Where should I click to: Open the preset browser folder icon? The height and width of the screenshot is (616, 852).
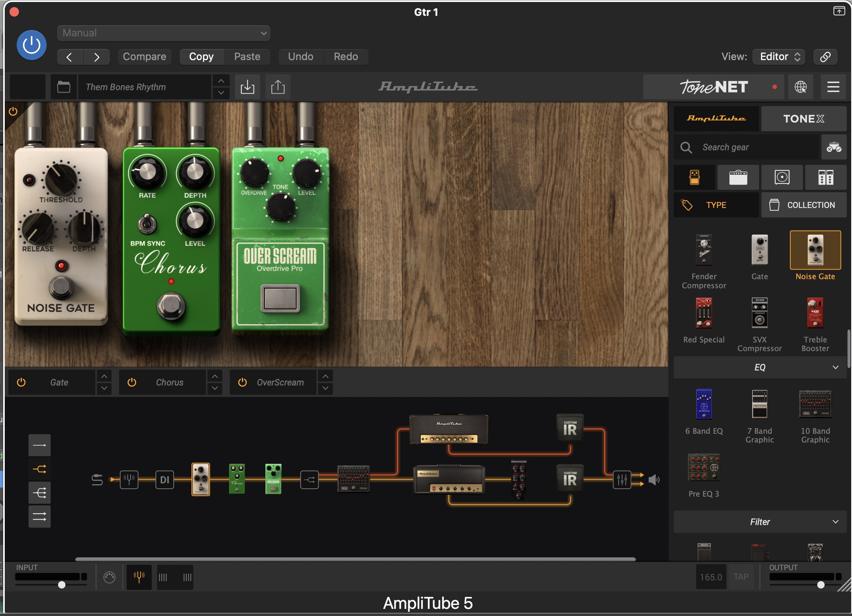(x=64, y=87)
